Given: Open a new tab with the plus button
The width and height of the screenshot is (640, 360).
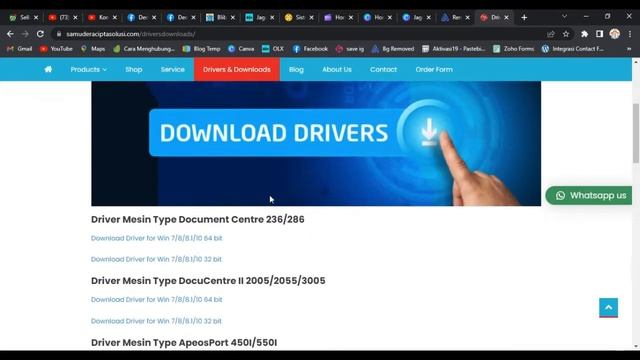Looking at the screenshot, I should tap(524, 18).
